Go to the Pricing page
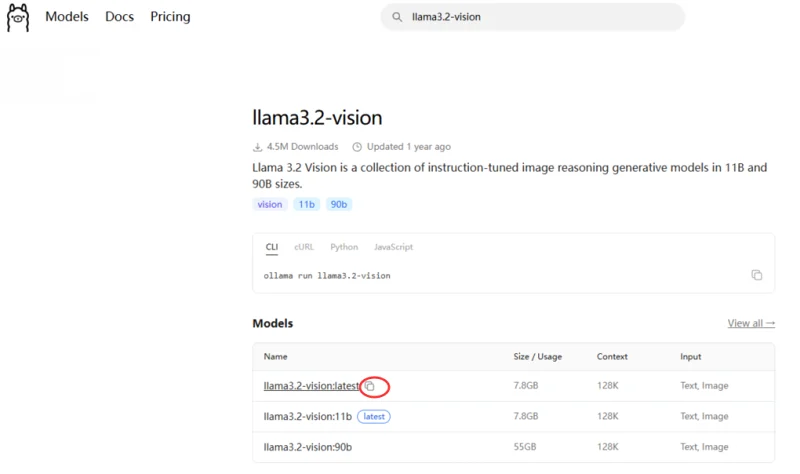The width and height of the screenshot is (800, 474). [170, 17]
